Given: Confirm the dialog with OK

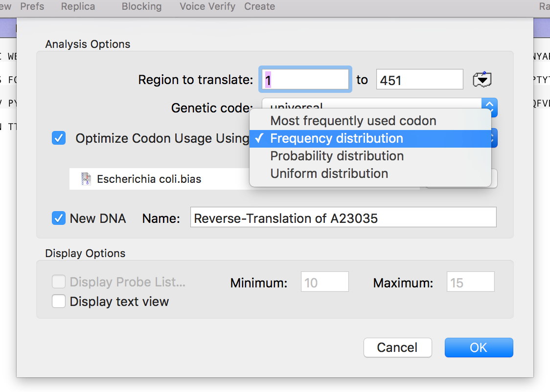Looking at the screenshot, I should point(479,348).
